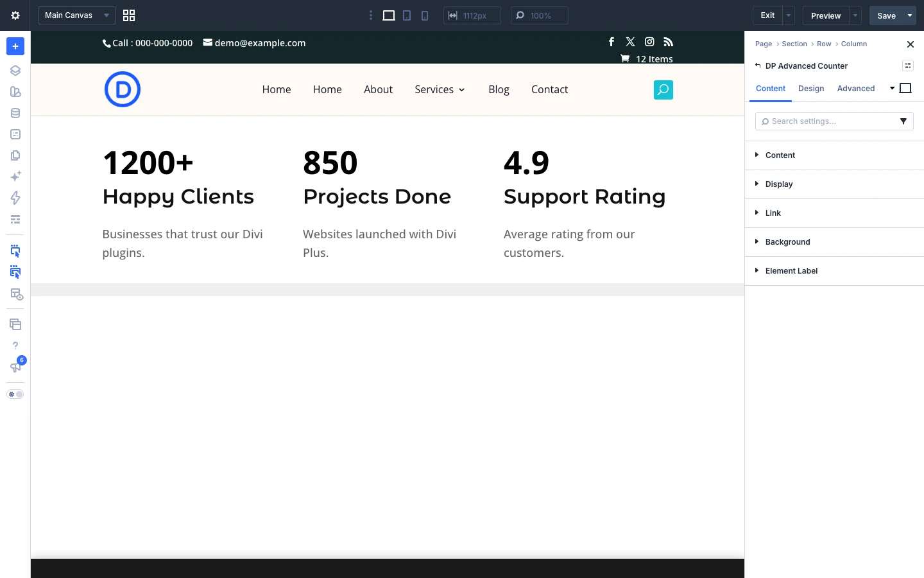Click the filter funnel in Search settings
This screenshot has width=924, height=578.
click(903, 121)
